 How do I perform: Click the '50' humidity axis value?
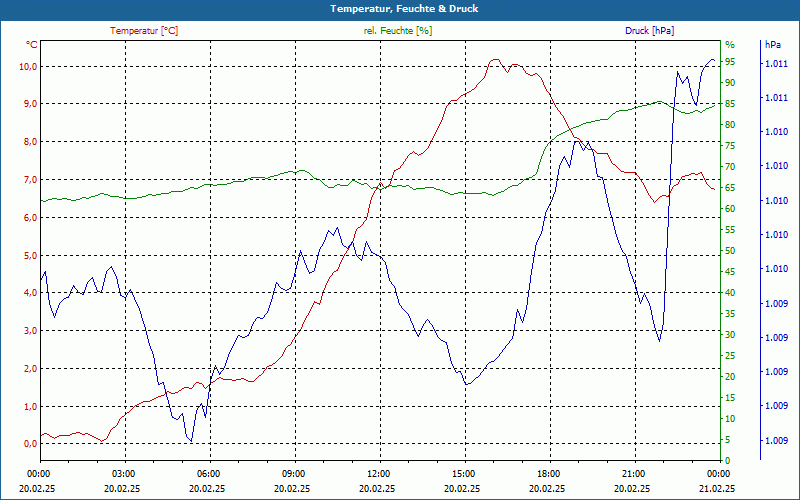pyautogui.click(x=730, y=251)
